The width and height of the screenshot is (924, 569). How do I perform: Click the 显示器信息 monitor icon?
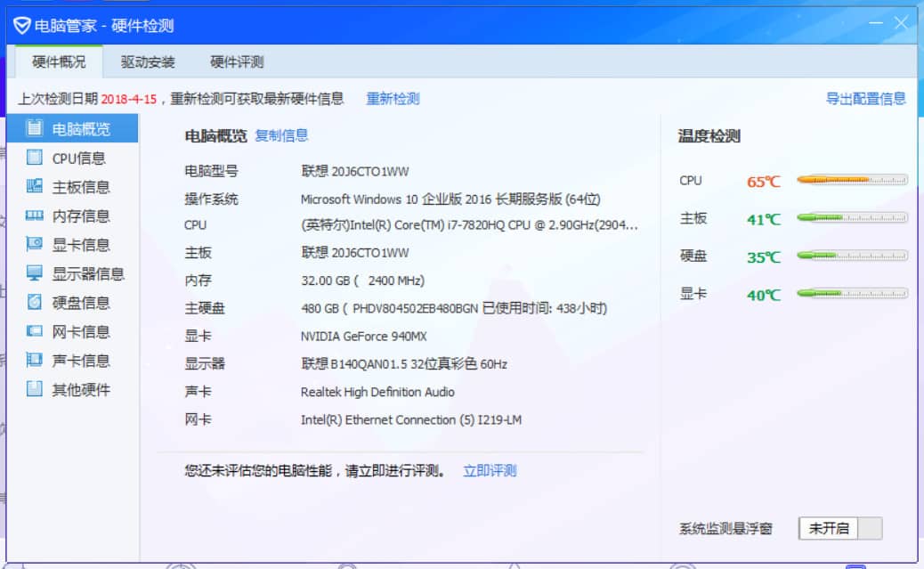[34, 273]
